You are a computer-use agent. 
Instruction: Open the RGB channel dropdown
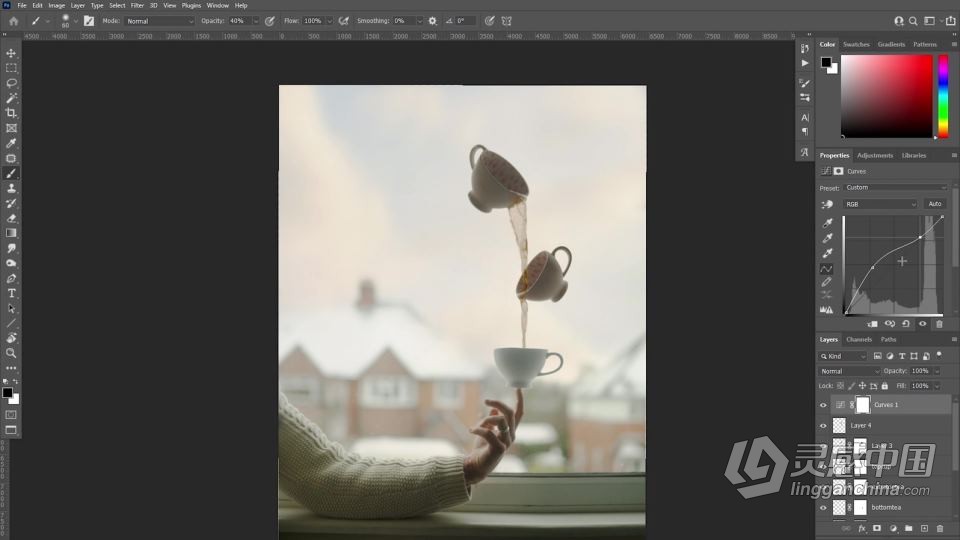880,204
